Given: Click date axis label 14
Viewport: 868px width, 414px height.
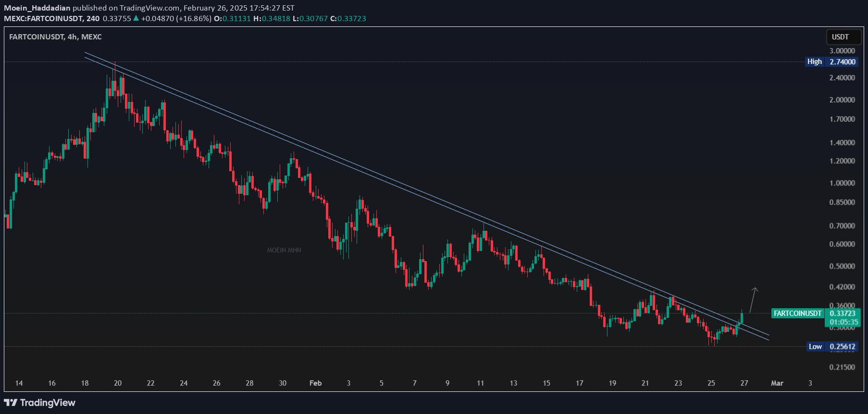Looking at the screenshot, I should (19, 383).
